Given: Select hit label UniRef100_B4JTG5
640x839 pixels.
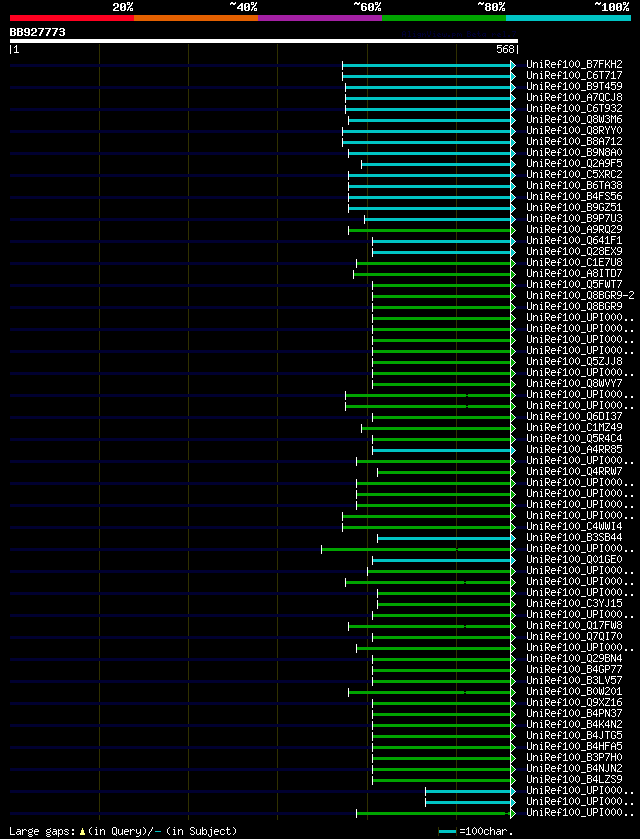Looking at the screenshot, I should click(574, 736).
